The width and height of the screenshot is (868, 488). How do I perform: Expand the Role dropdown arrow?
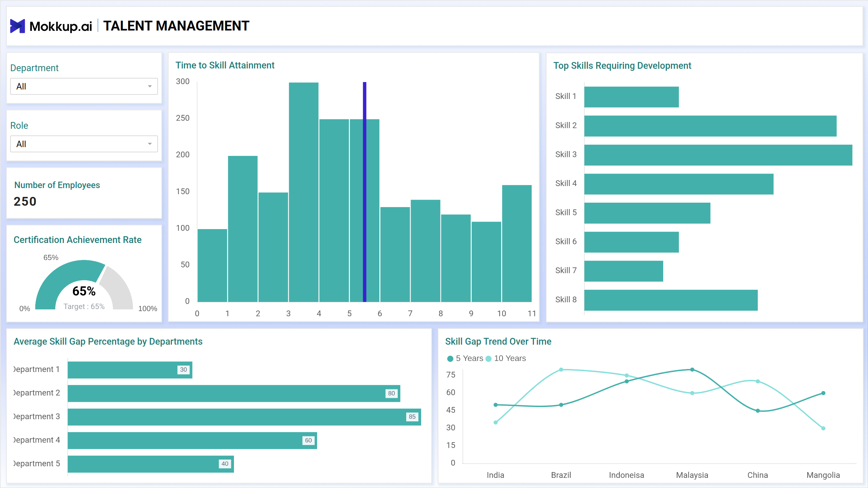(x=150, y=144)
